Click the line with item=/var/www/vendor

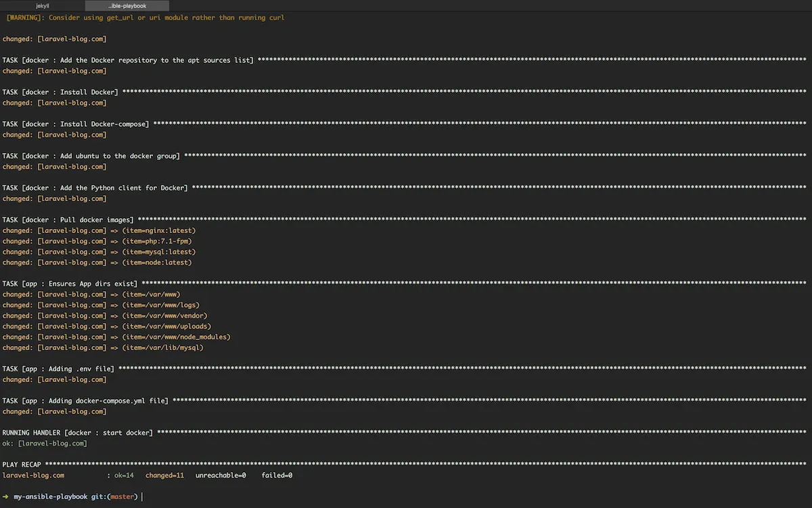point(105,316)
